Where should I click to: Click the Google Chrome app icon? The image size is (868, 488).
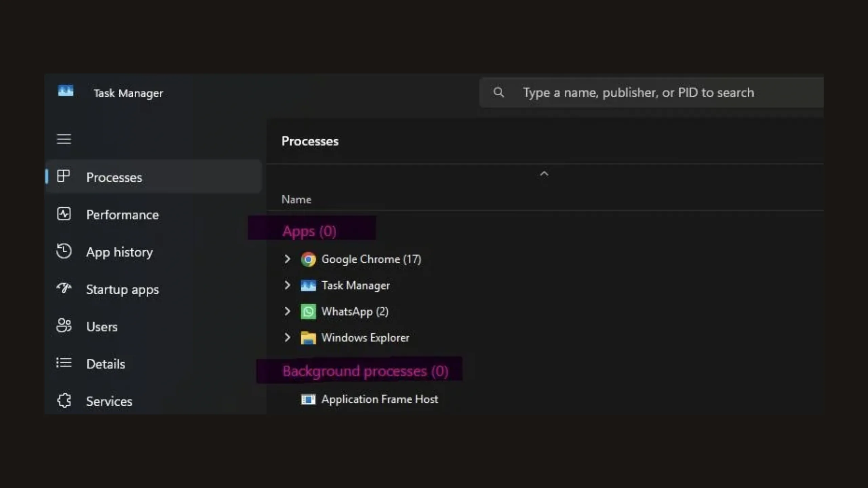pos(308,259)
